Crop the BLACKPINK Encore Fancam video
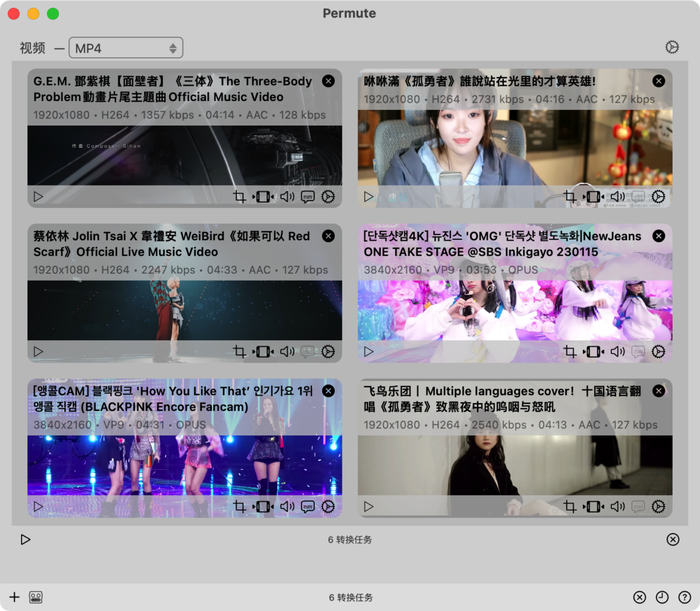Image resolution: width=700 pixels, height=611 pixels. pos(239,507)
